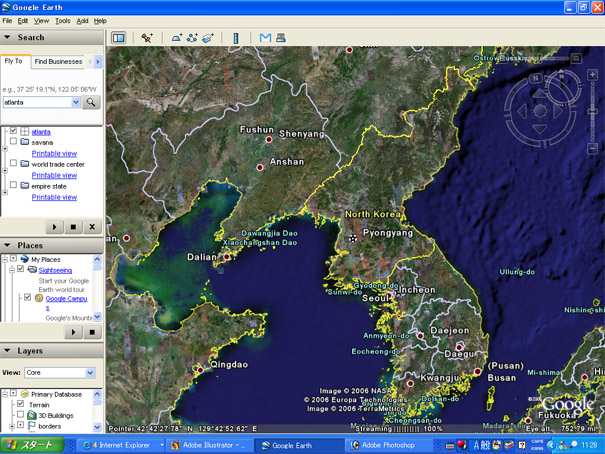The image size is (605, 454).
Task: Open Printable view link under savana
Action: click(x=54, y=154)
